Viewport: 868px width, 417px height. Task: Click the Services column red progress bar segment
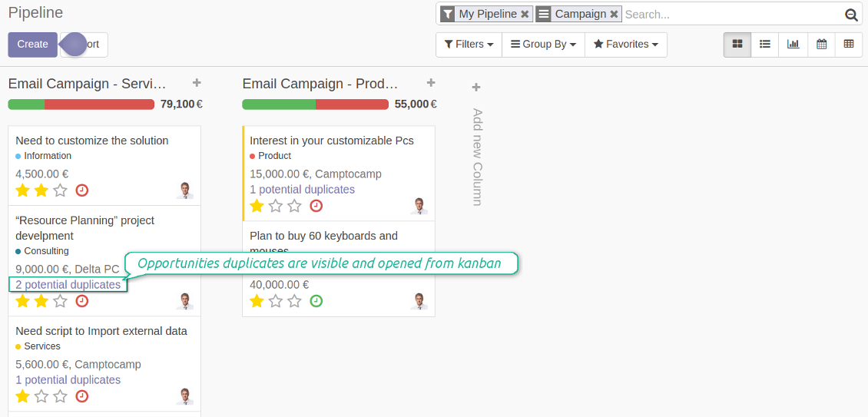pyautogui.click(x=99, y=104)
